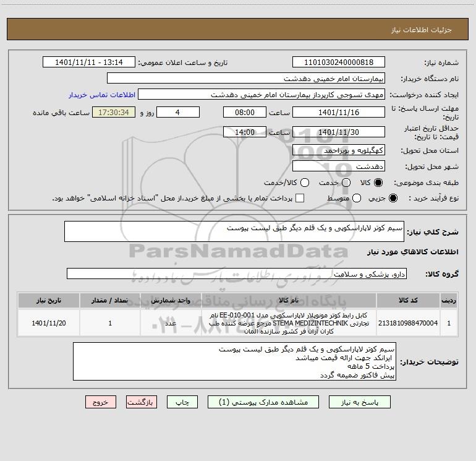Click the unit cell عدد
This screenshot has width=476, height=461.
point(171,323)
